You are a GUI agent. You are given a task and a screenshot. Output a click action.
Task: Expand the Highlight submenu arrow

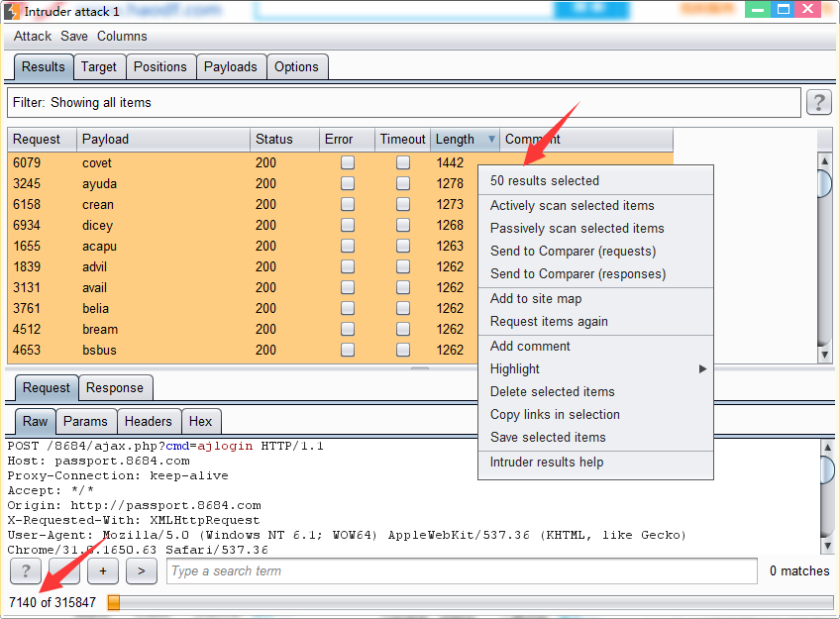click(x=702, y=369)
